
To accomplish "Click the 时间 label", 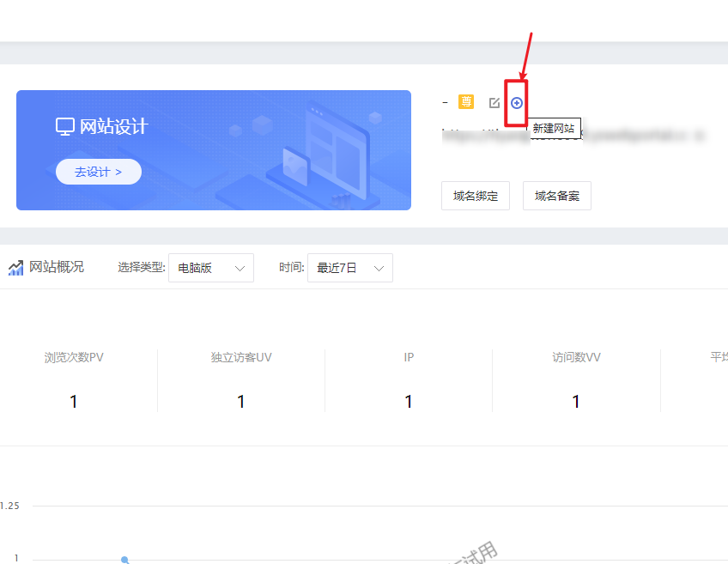I will pos(292,267).
